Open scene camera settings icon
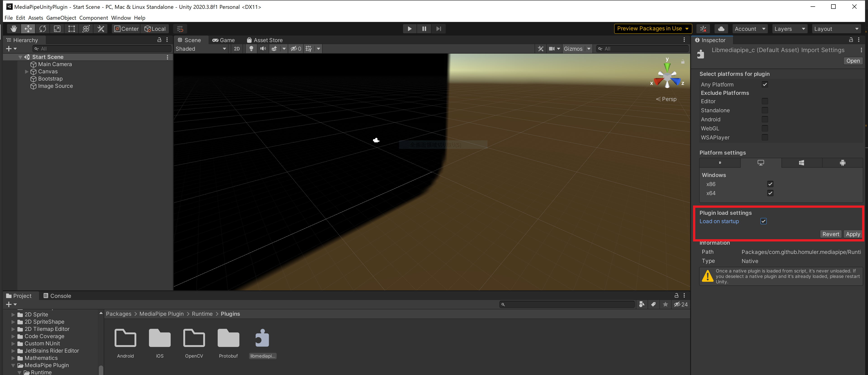The height and width of the screenshot is (375, 868). (x=552, y=49)
